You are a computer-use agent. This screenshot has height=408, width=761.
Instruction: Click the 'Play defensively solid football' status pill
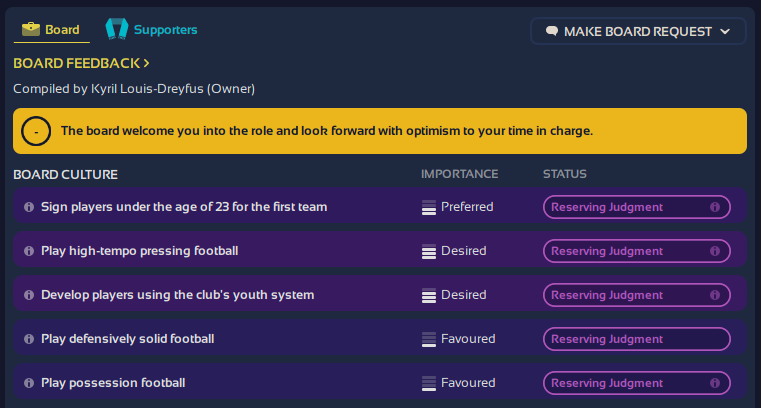[636, 339]
